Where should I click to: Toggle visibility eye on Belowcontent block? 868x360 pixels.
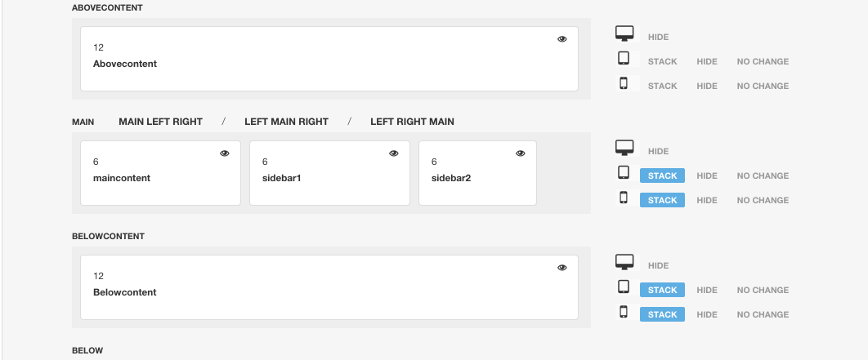pos(562,268)
